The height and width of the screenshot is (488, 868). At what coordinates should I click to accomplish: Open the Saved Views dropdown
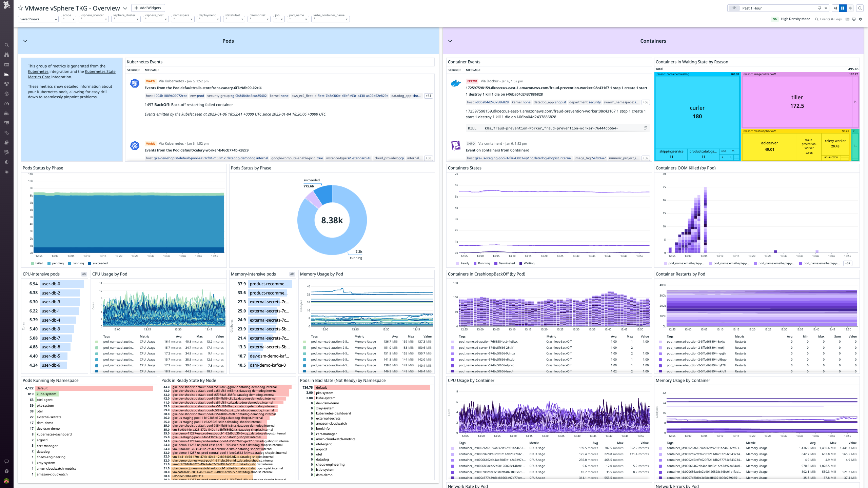tap(38, 19)
